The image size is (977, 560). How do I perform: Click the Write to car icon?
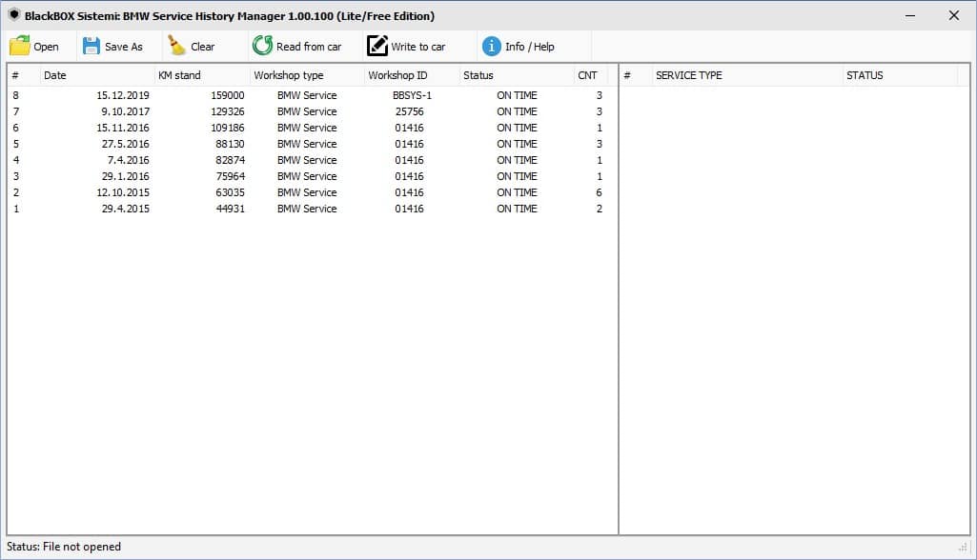pyautogui.click(x=377, y=46)
